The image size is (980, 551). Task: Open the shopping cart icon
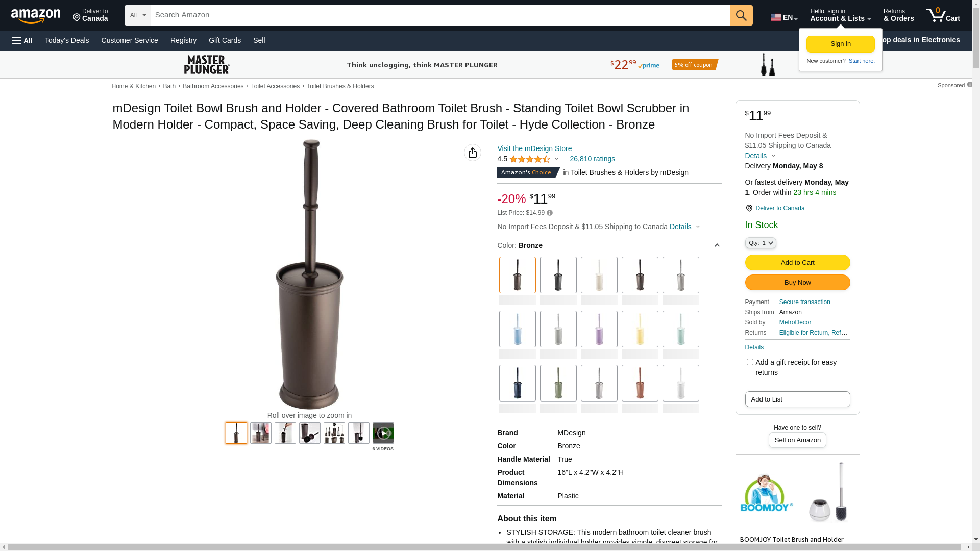pos(943,15)
